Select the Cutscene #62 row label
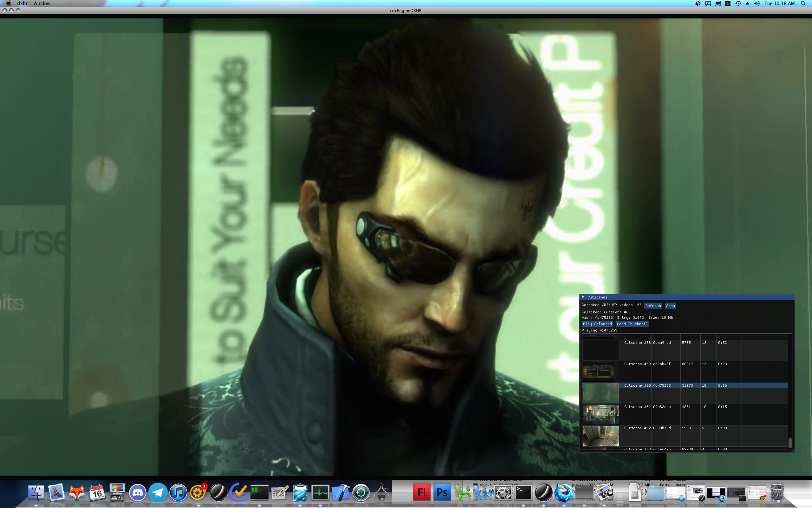812x508 pixels. (x=637, y=428)
